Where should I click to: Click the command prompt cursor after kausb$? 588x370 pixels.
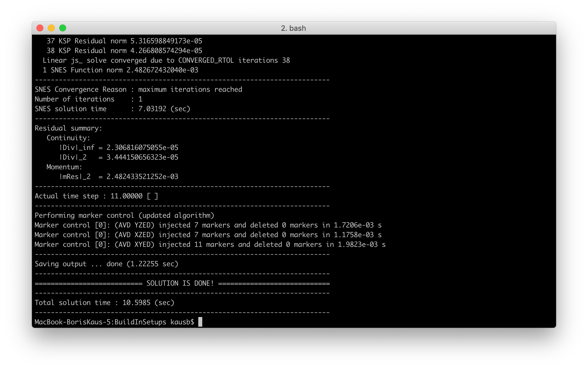pyautogui.click(x=200, y=322)
